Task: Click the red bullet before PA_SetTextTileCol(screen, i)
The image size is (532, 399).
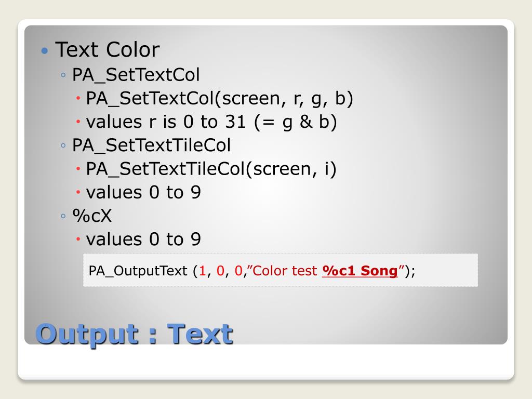Action: (x=78, y=169)
